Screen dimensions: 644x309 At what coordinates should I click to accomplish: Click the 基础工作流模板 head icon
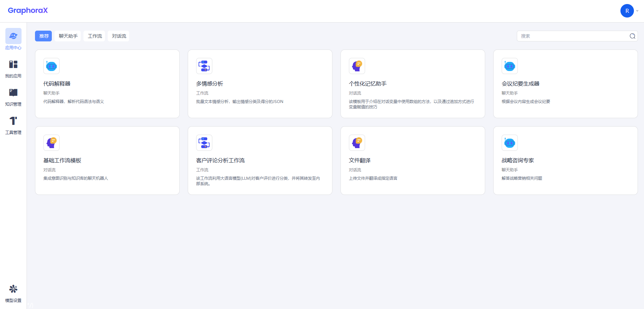(51, 143)
